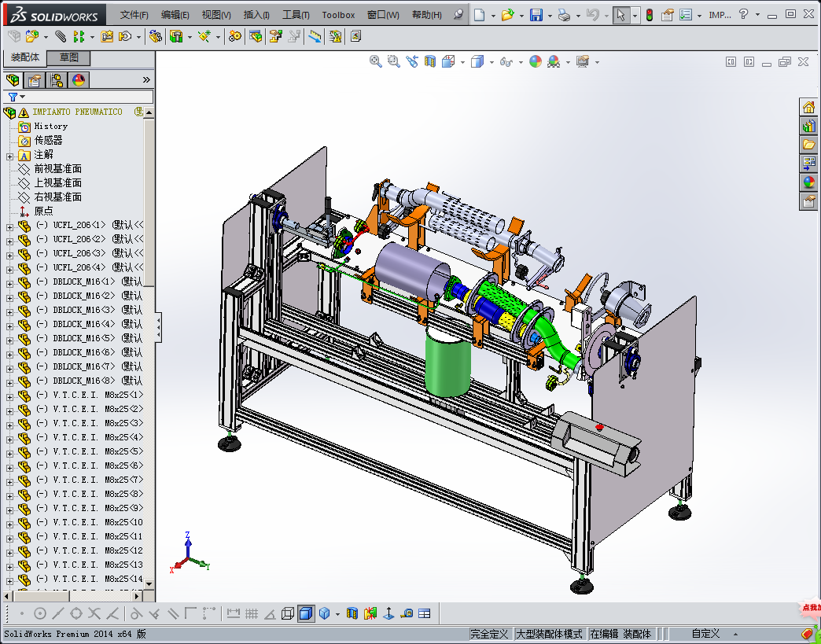821x644 pixels.
Task: Click the Select cursor tool
Action: [x=620, y=15]
